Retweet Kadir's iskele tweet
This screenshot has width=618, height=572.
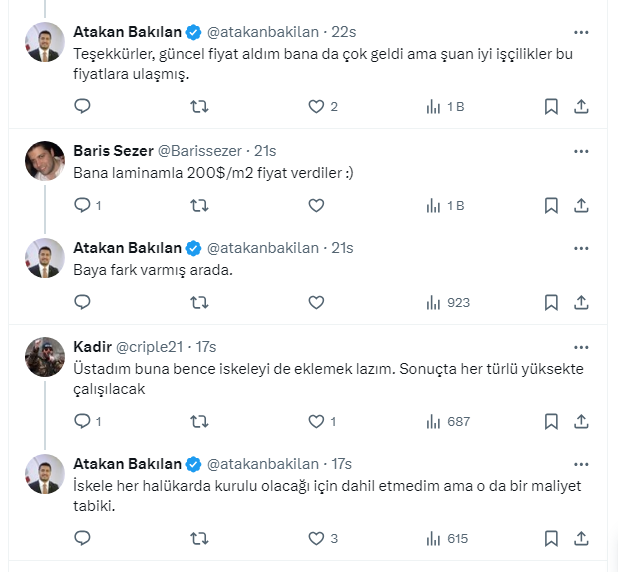coord(199,421)
